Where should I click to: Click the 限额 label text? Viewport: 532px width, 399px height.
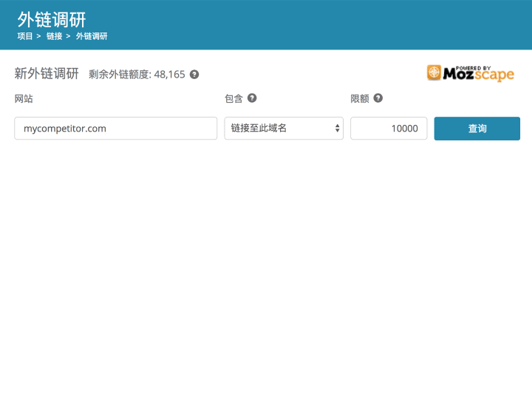coord(360,98)
